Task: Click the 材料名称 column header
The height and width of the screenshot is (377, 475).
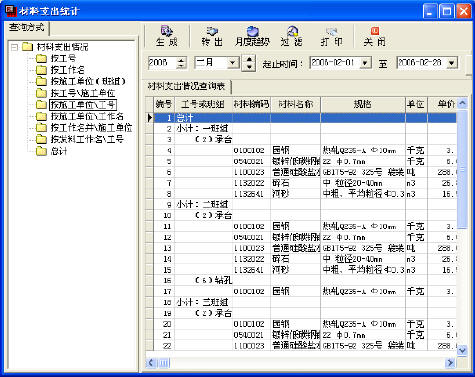Action: click(x=296, y=104)
